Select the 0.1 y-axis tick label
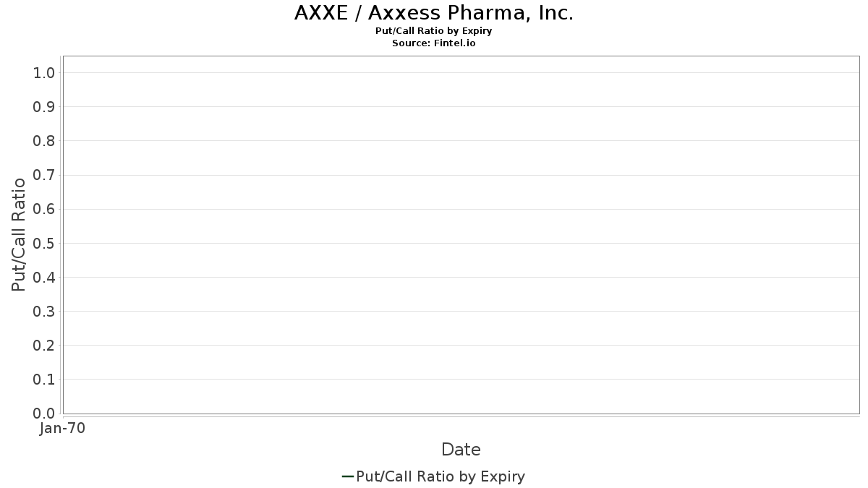The image size is (868, 488). pyautogui.click(x=44, y=380)
